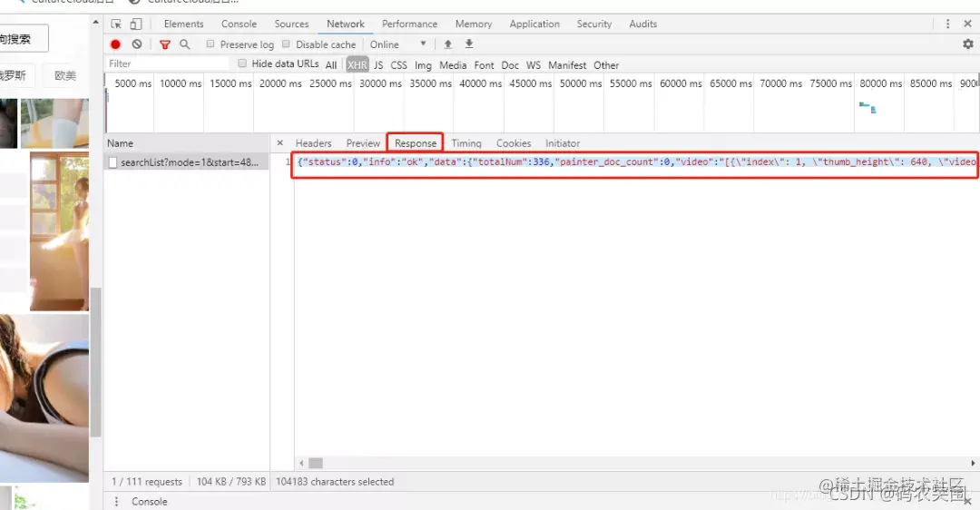The width and height of the screenshot is (980, 510).
Task: Check the Hide data URLs checkbox
Action: 242,64
